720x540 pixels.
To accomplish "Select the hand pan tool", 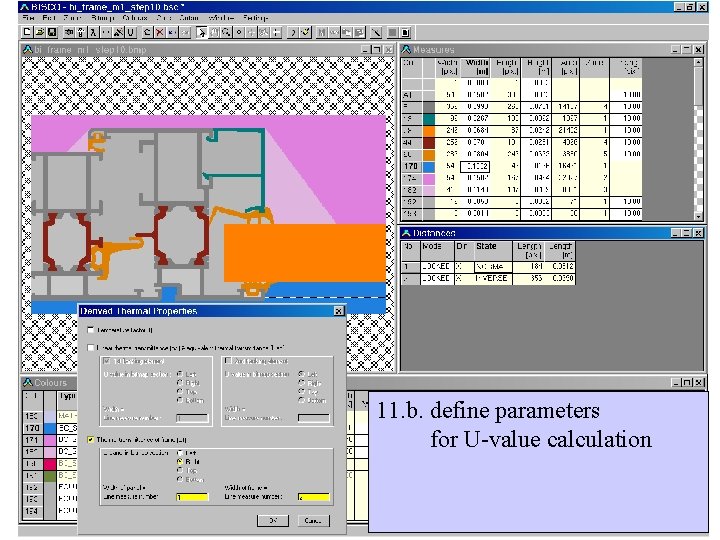I will [214, 32].
